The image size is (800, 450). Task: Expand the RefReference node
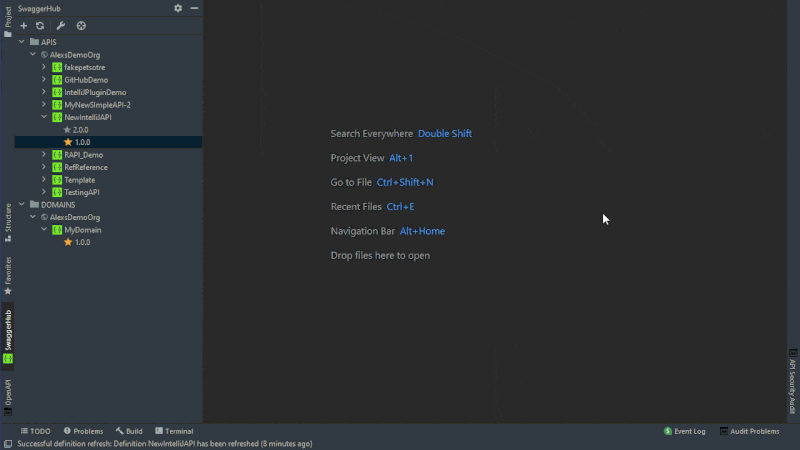44,167
